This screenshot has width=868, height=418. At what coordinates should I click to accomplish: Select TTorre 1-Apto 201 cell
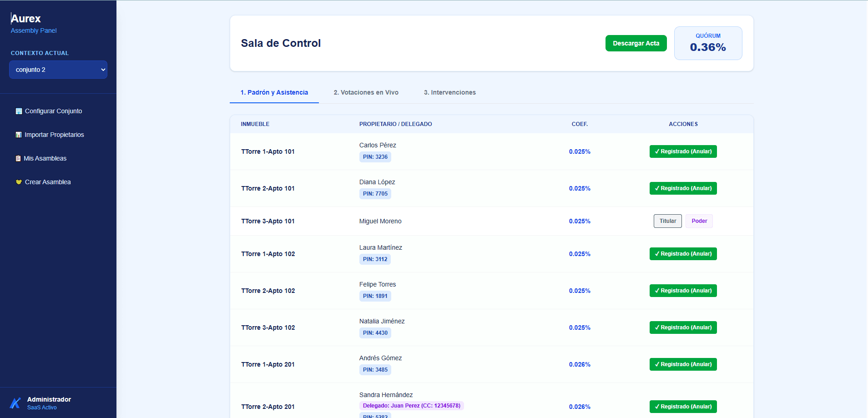tap(268, 364)
